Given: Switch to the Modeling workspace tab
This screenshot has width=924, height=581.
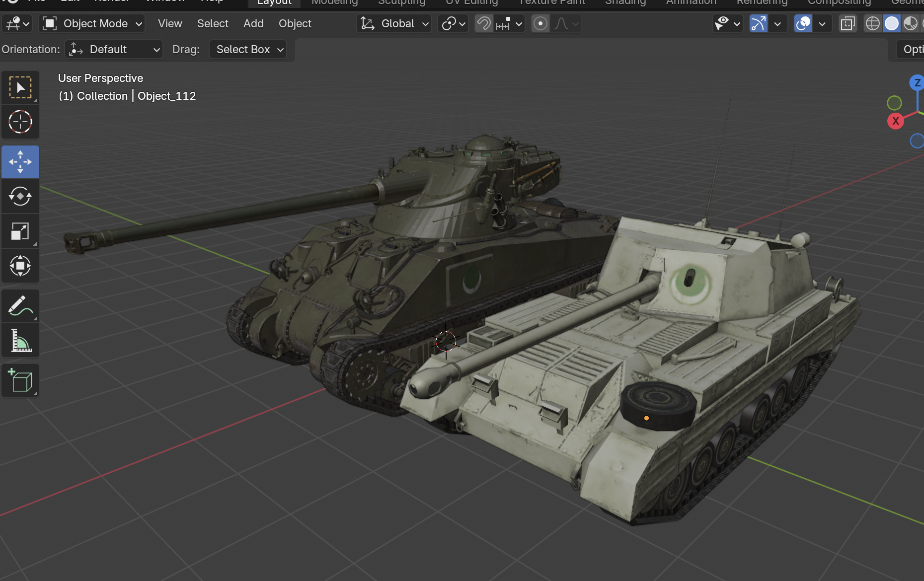Looking at the screenshot, I should pos(335,2).
